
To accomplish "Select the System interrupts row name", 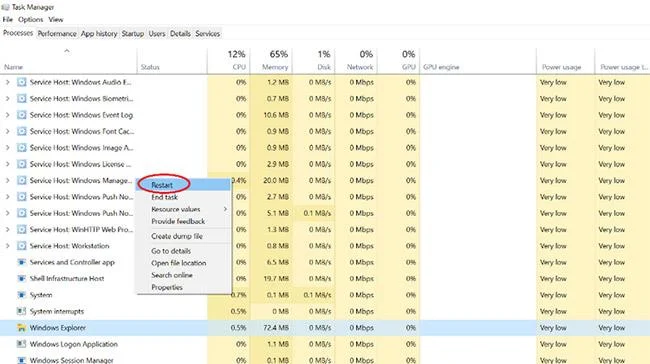I will click(56, 311).
